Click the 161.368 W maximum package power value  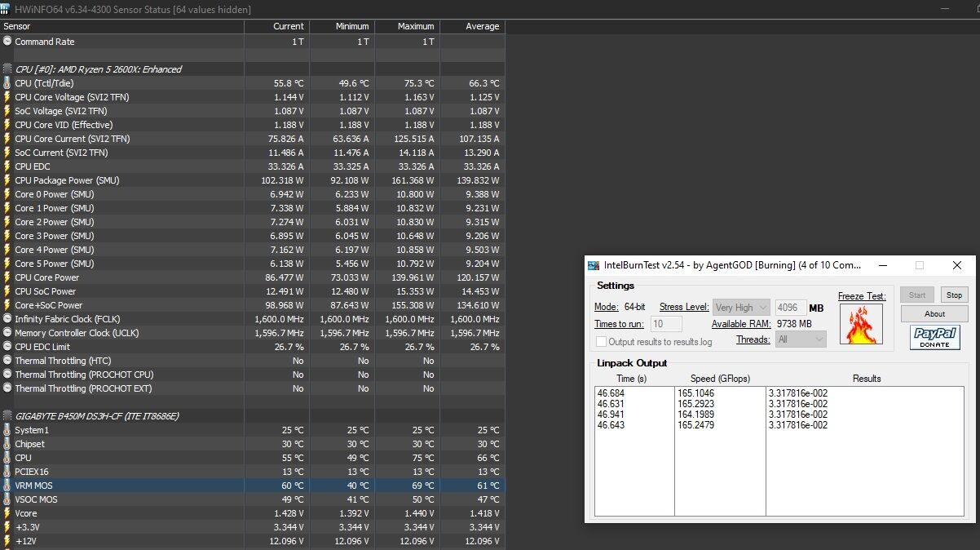tap(410, 180)
